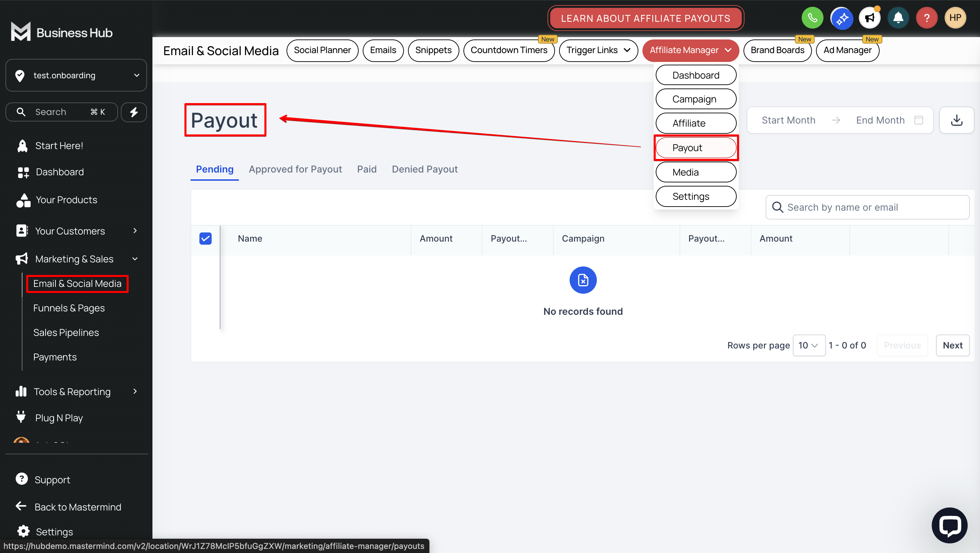Click the Settings gear icon in sidebar

click(23, 531)
